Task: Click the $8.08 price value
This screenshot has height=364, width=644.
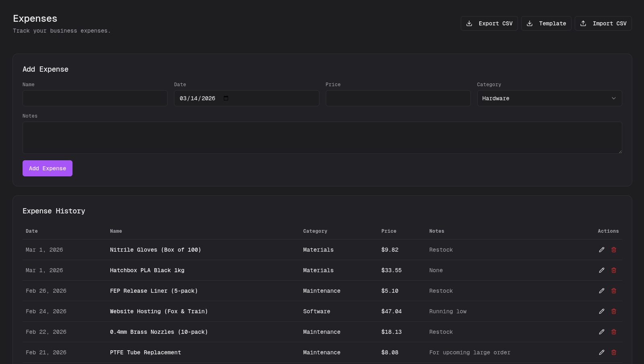Action: [x=390, y=352]
